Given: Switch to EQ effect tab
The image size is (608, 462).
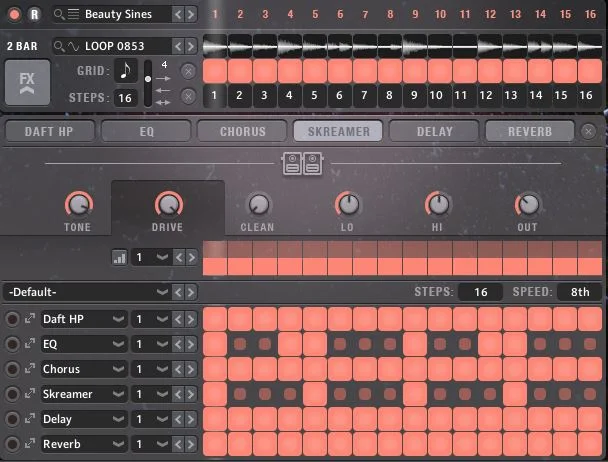Looking at the screenshot, I should click(x=146, y=132).
